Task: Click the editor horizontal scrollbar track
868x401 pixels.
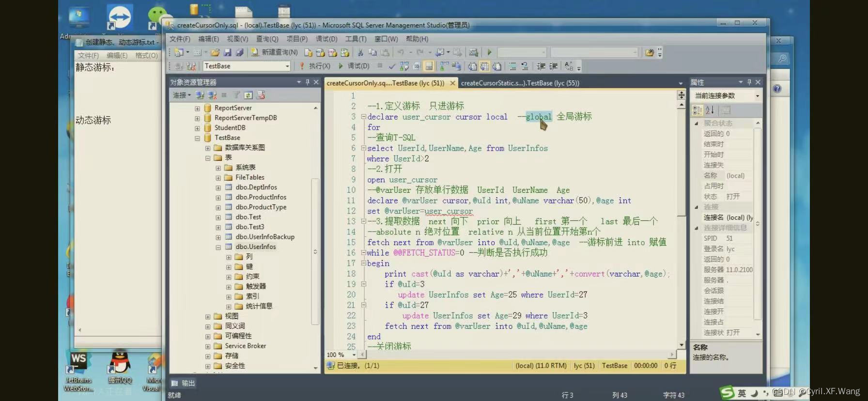Action: click(x=516, y=355)
